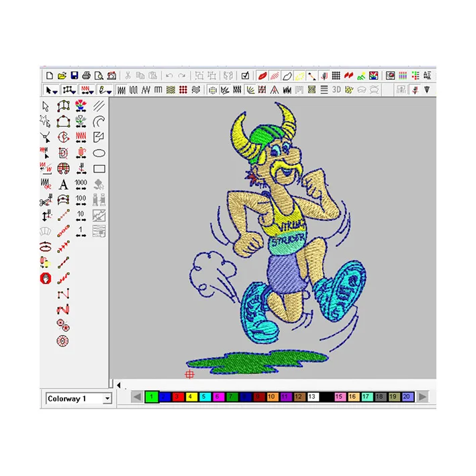476x476 pixels.
Task: Select the Ellipse shape tool
Action: pos(99,153)
